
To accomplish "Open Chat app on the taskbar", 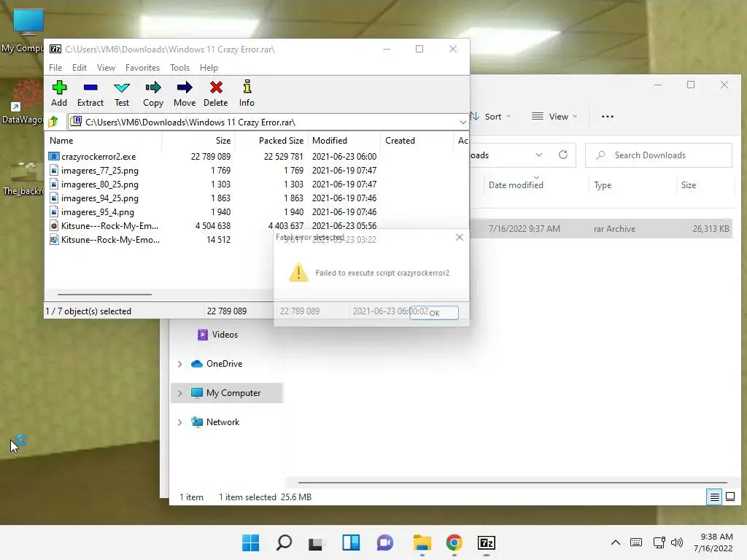I will [385, 542].
